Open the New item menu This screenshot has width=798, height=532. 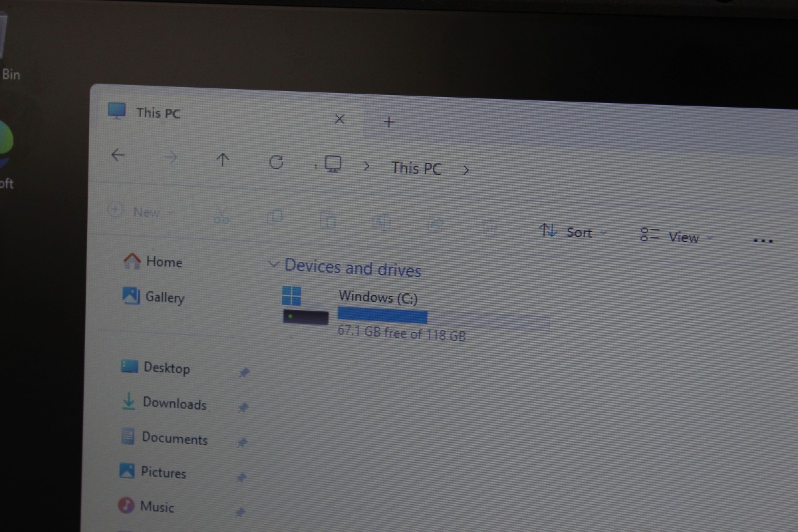click(x=140, y=211)
